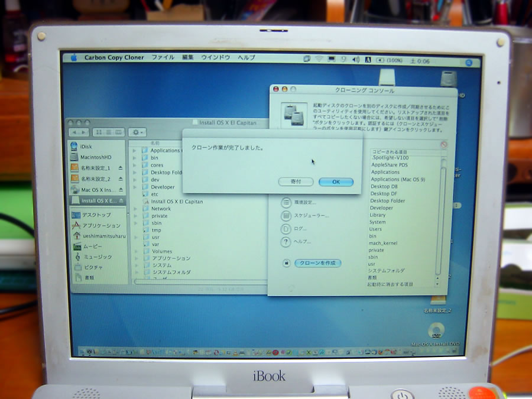Click the lock icon beside クローンを作成
532x399 pixels.
coord(286,263)
